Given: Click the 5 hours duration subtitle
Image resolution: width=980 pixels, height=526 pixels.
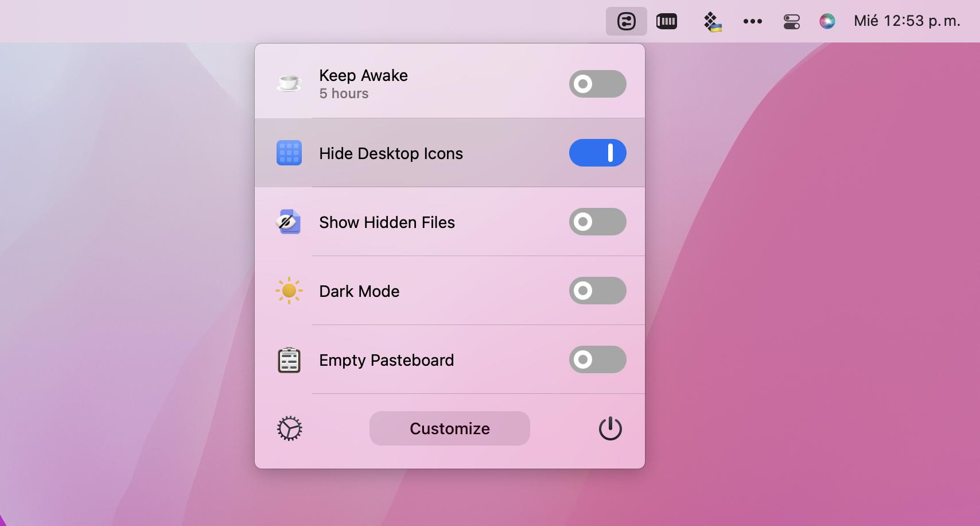Looking at the screenshot, I should click(344, 94).
